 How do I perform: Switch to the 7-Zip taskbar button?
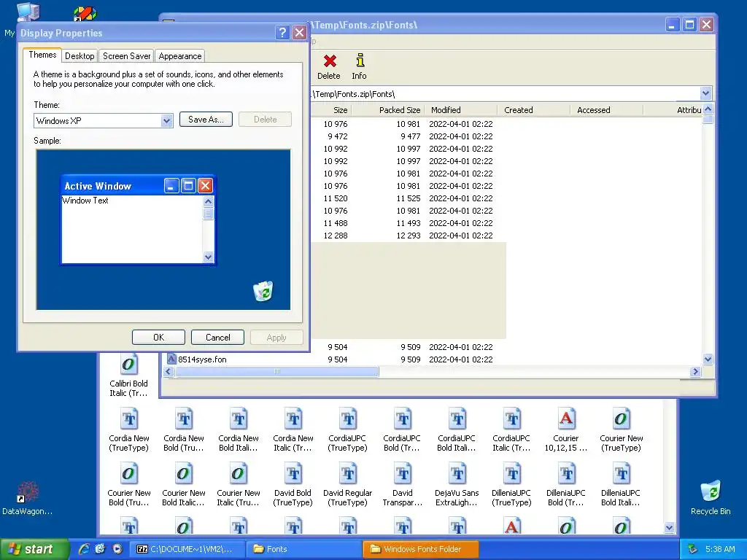point(188,549)
